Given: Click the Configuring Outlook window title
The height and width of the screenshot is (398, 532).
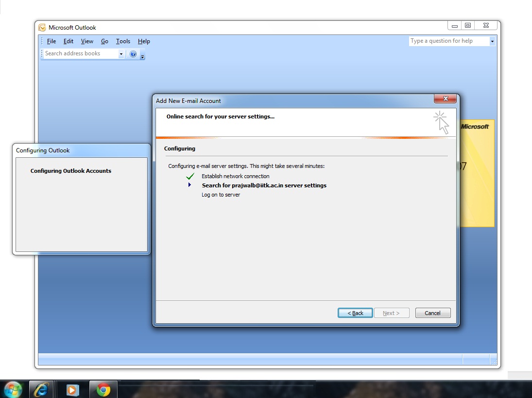Looking at the screenshot, I should click(x=43, y=150).
